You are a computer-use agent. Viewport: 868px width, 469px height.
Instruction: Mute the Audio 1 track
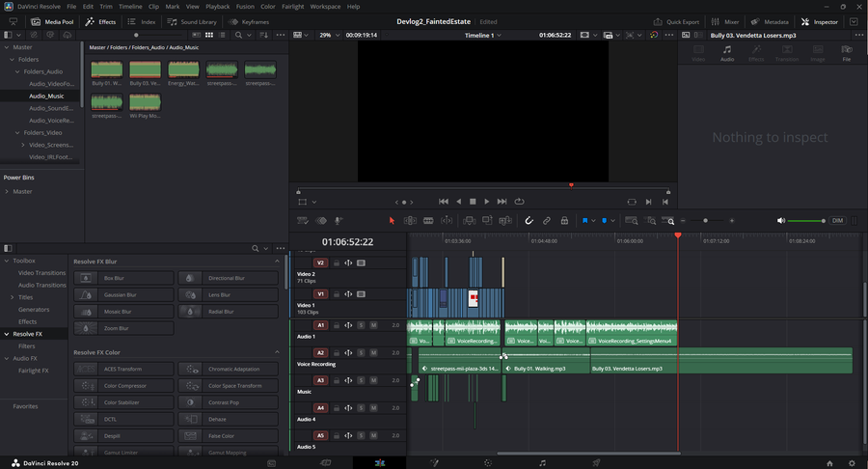pyautogui.click(x=372, y=325)
